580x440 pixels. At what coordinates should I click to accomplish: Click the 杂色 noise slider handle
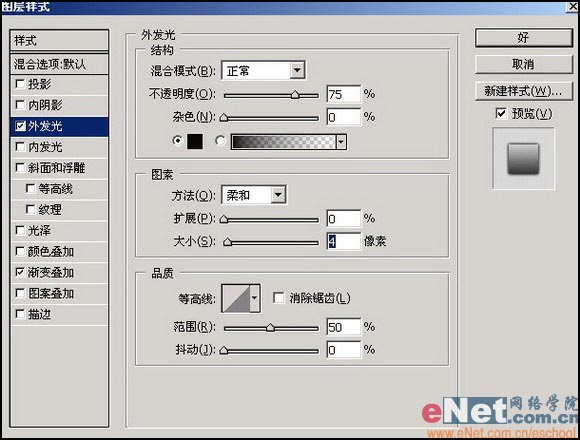click(224, 118)
